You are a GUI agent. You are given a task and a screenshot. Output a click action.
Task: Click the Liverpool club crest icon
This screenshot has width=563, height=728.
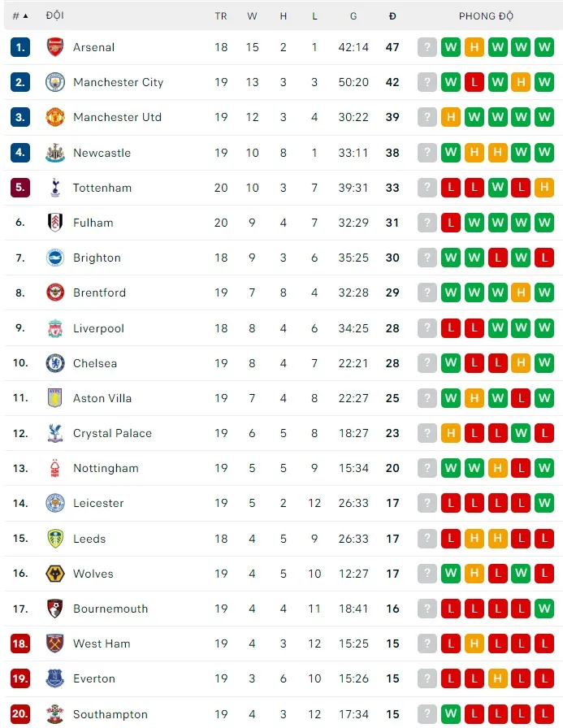[55, 328]
